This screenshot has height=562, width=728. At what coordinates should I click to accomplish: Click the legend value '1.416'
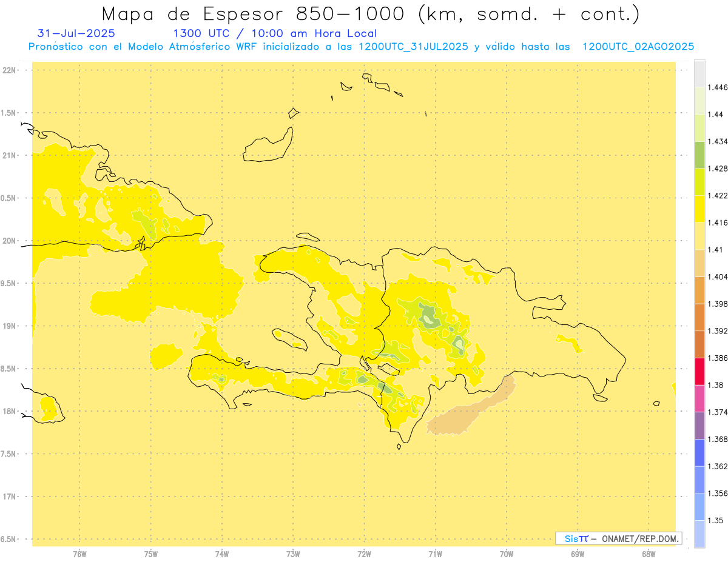(717, 222)
